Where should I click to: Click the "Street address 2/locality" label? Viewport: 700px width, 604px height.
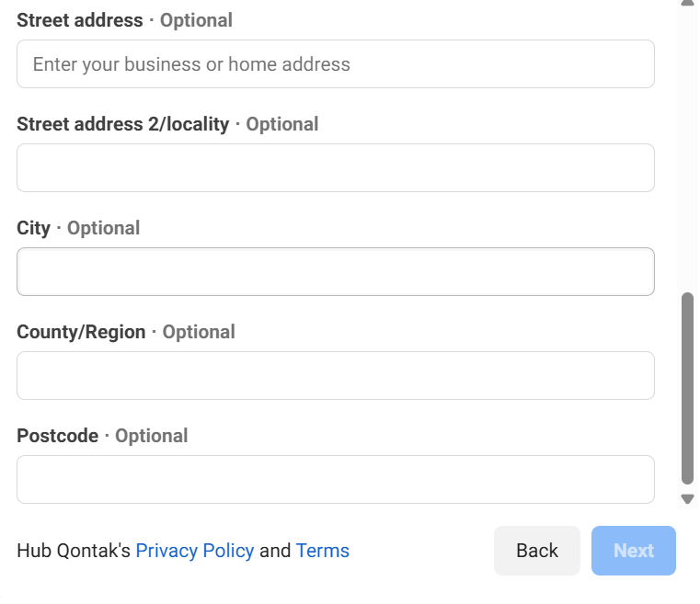[x=122, y=124]
